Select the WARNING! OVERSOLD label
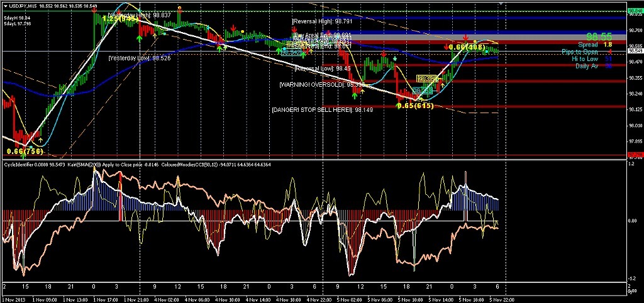 point(321,85)
